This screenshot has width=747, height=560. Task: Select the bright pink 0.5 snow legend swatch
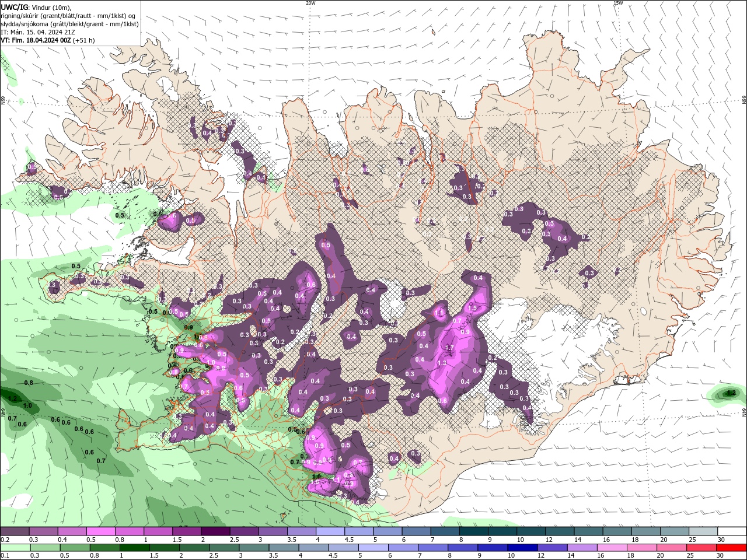click(x=100, y=531)
